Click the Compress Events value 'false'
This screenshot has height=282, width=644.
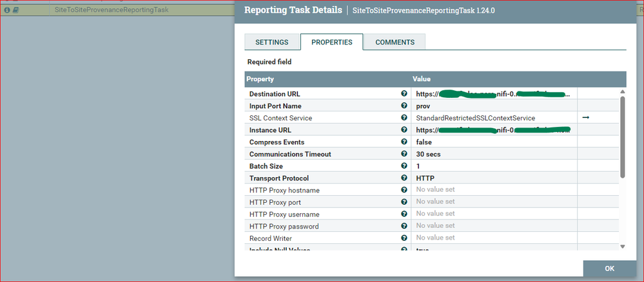pyautogui.click(x=424, y=142)
